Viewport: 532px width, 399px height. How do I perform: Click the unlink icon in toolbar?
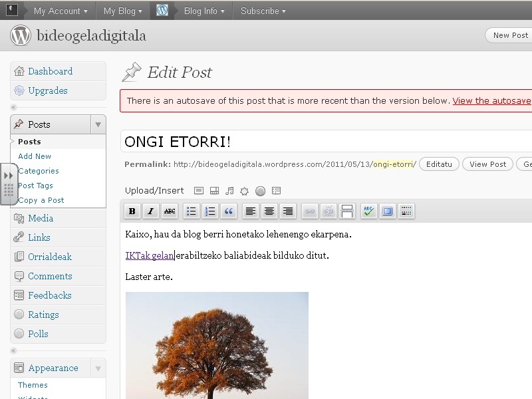click(328, 211)
